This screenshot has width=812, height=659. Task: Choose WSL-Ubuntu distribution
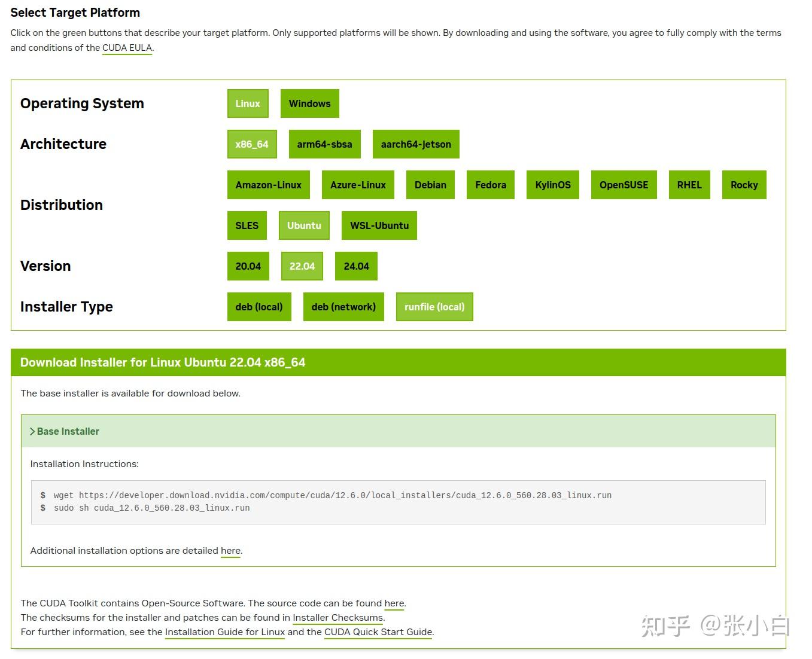[x=379, y=225]
